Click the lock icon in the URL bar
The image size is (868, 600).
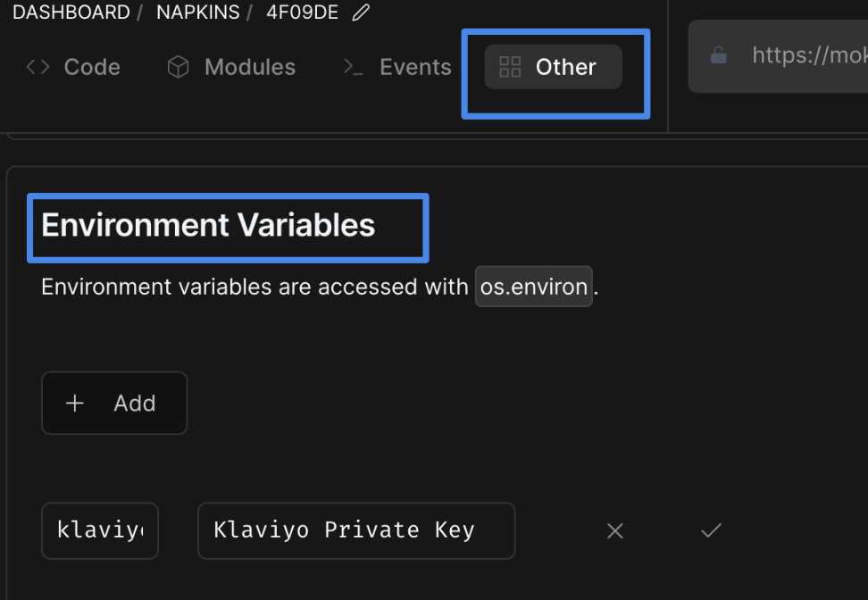tap(719, 55)
